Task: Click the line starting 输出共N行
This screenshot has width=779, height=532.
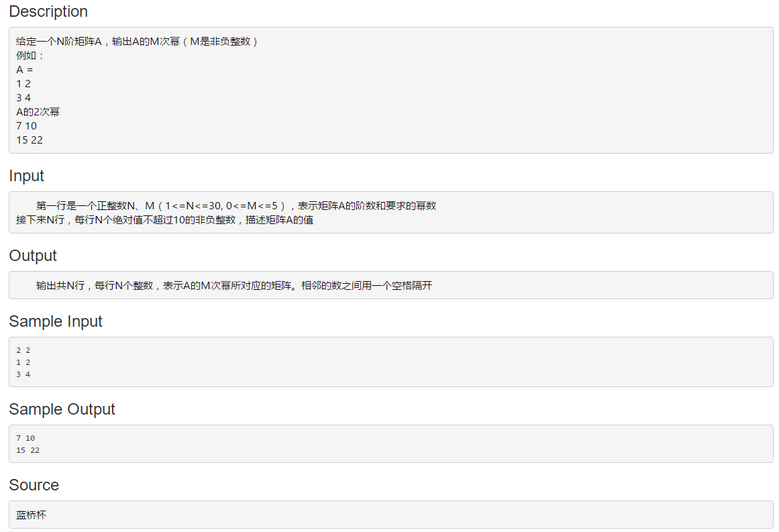Action: click(x=234, y=286)
